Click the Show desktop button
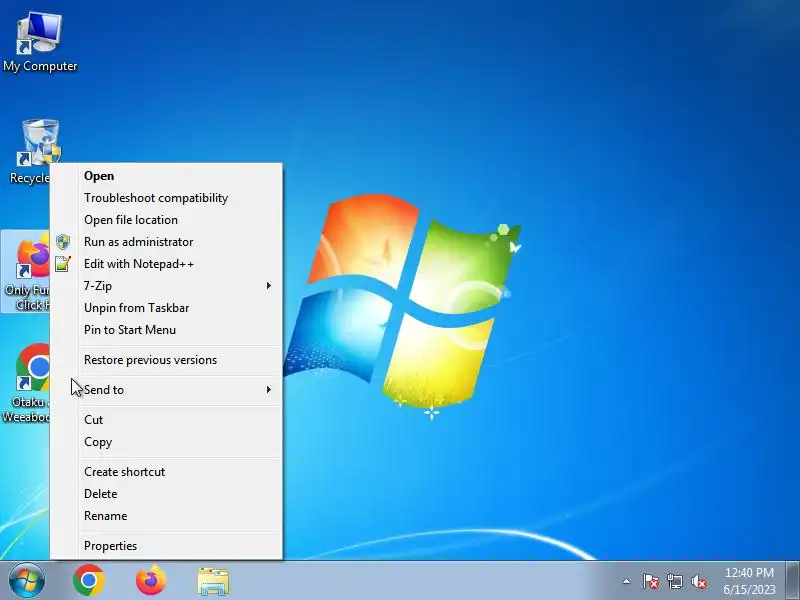Image resolution: width=800 pixels, height=600 pixels. point(792,581)
